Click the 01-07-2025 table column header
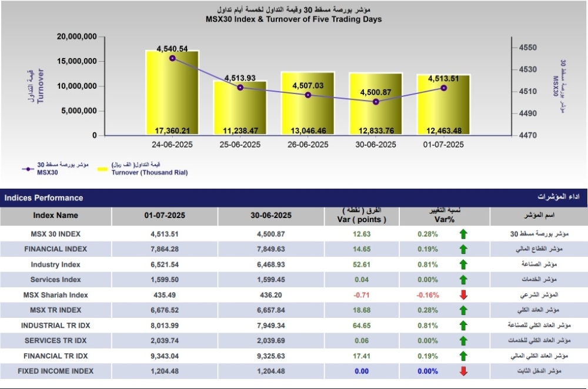Screen dimensions: 588x389 click(165, 216)
